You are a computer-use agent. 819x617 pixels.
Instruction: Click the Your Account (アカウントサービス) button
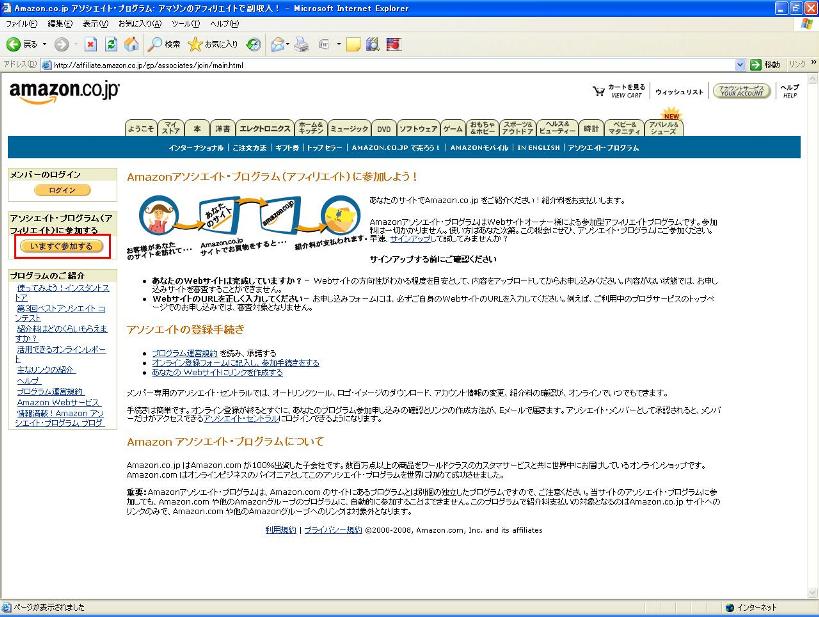pyautogui.click(x=742, y=91)
